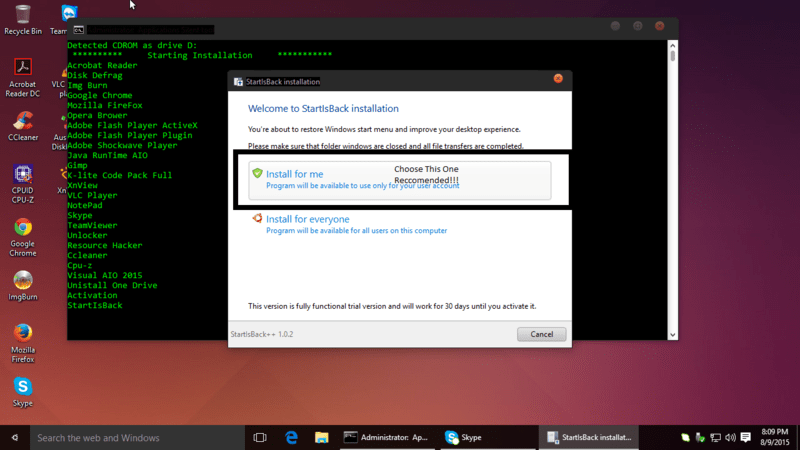800x450 pixels.
Task: Open the Recycle Bin desktop icon
Action: [22, 19]
